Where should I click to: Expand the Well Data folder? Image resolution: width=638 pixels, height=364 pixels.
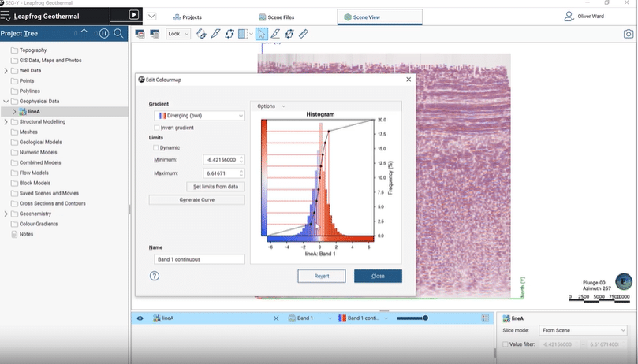6,71
